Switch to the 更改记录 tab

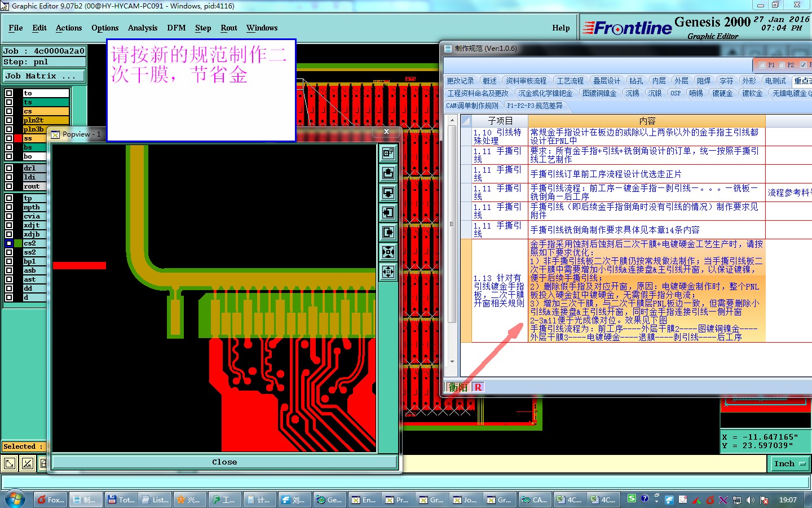(460, 81)
